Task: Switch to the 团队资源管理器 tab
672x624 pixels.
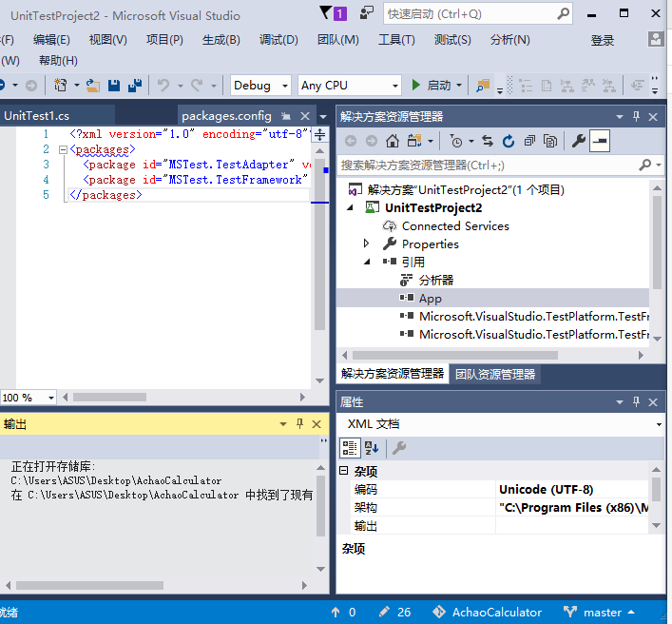Action: (x=495, y=374)
